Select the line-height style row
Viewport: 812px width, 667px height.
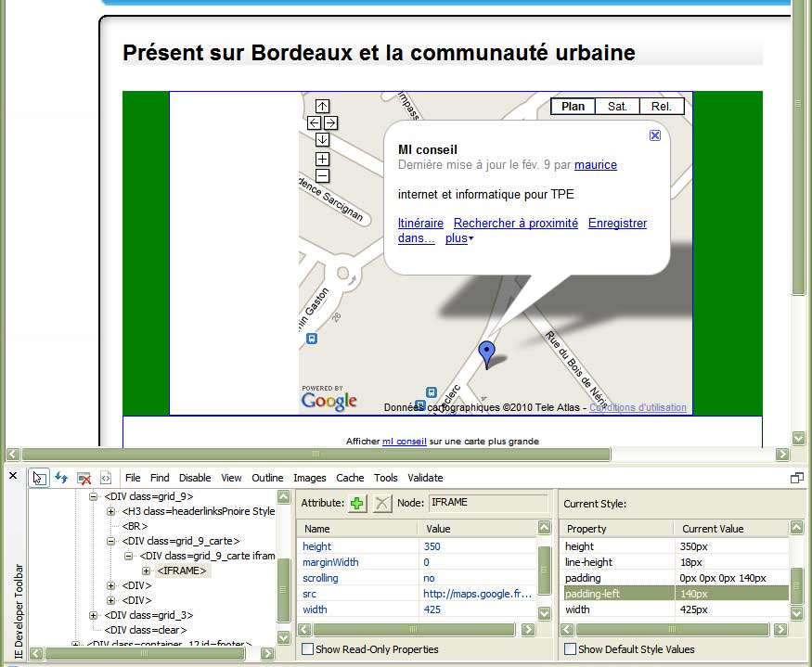676,562
